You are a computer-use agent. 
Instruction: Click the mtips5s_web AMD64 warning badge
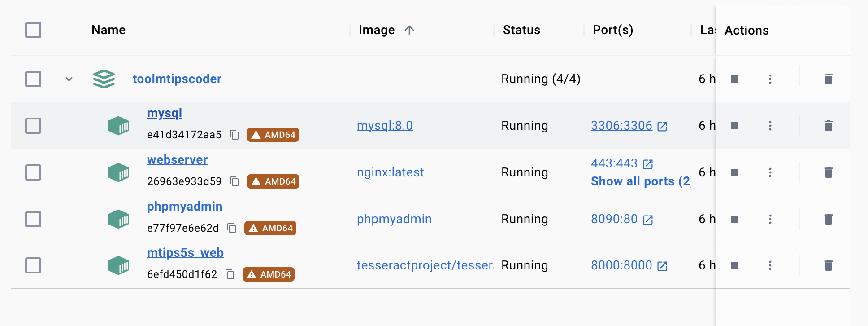click(269, 274)
